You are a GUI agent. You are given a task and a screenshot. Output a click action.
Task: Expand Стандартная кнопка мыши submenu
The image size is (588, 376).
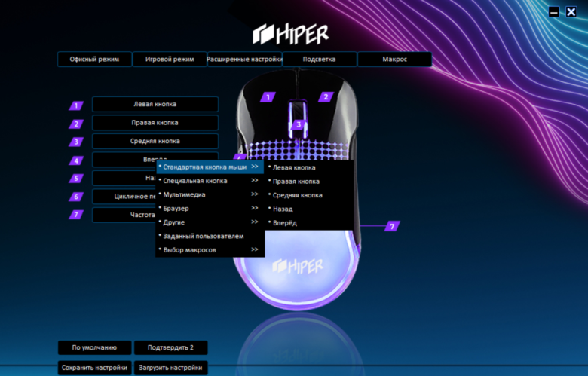(x=210, y=167)
